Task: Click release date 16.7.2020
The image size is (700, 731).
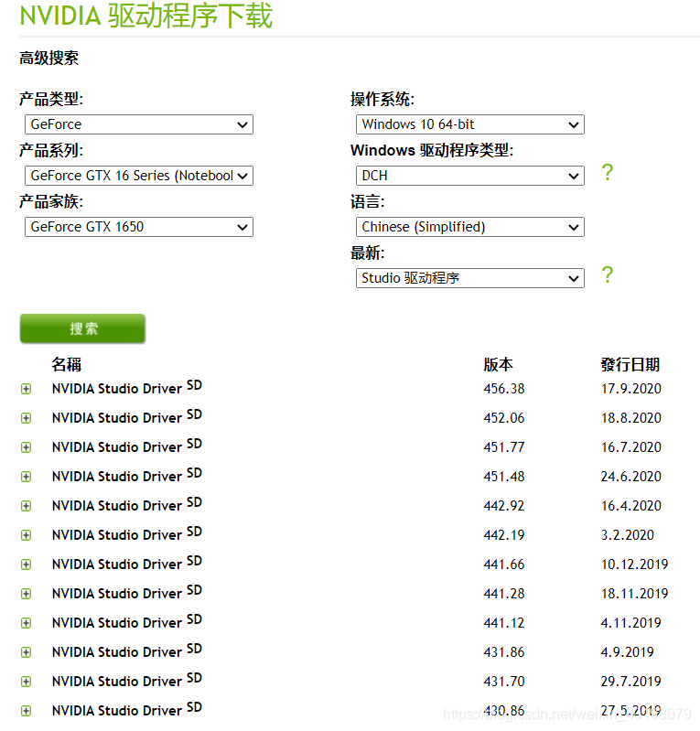Action: [x=631, y=447]
